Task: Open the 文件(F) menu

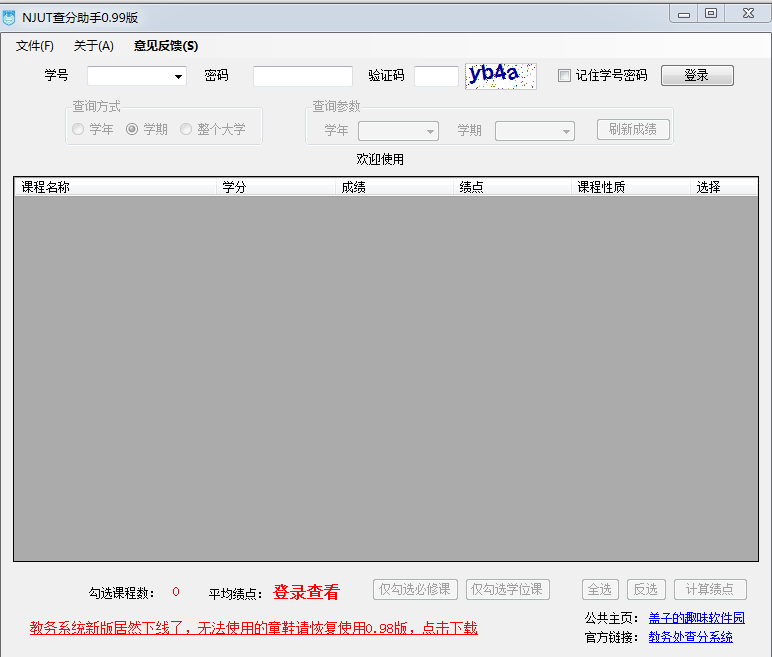Action: pyautogui.click(x=34, y=46)
